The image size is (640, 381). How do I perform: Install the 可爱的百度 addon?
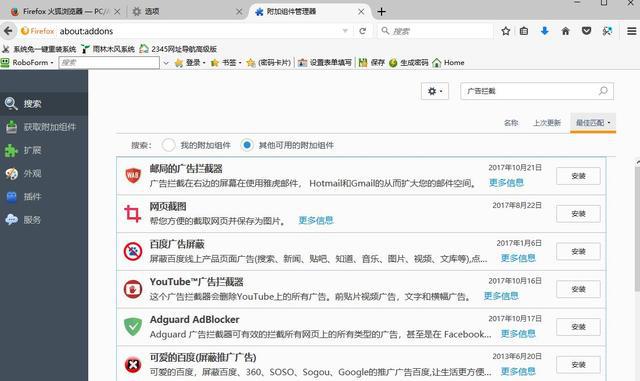click(578, 365)
